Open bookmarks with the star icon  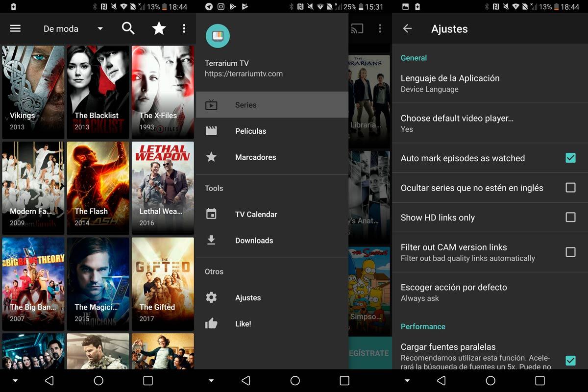pos(159,28)
